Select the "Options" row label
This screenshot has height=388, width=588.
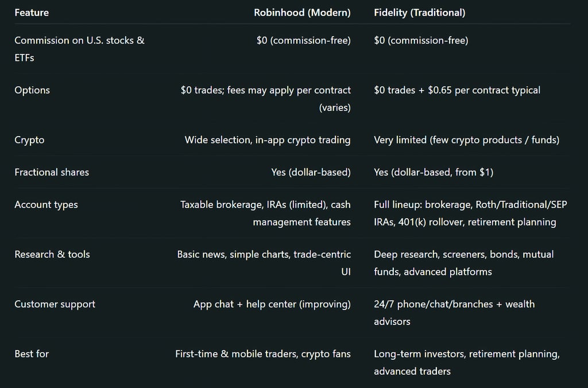coord(32,90)
